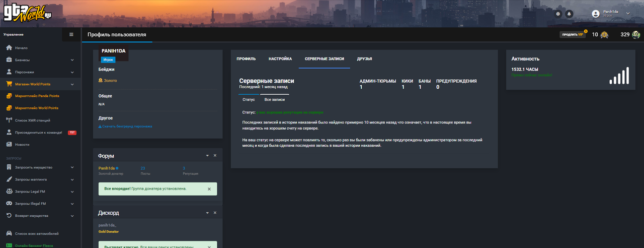Viewport: 644px width, 248px height.
Task: Open the settings gear icon in the header
Action: pyautogui.click(x=558, y=14)
